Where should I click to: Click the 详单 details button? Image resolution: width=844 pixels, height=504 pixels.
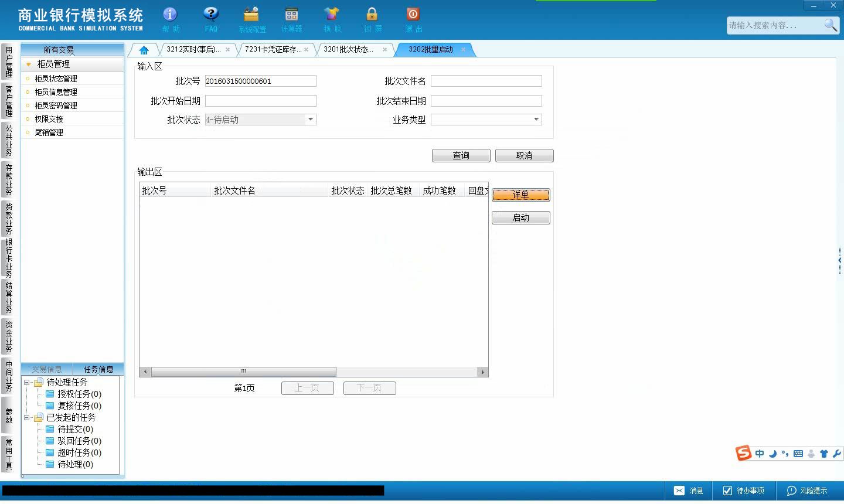click(521, 195)
